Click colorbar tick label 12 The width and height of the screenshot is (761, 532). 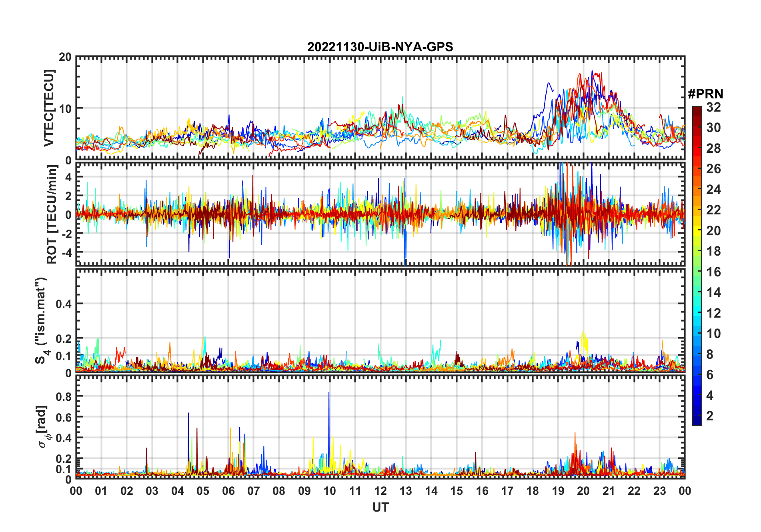(x=713, y=313)
